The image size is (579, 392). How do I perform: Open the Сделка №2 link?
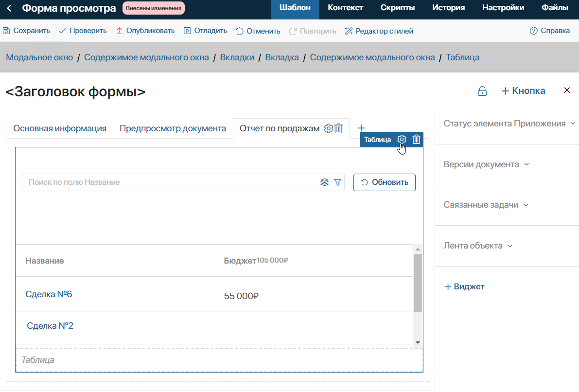click(50, 325)
